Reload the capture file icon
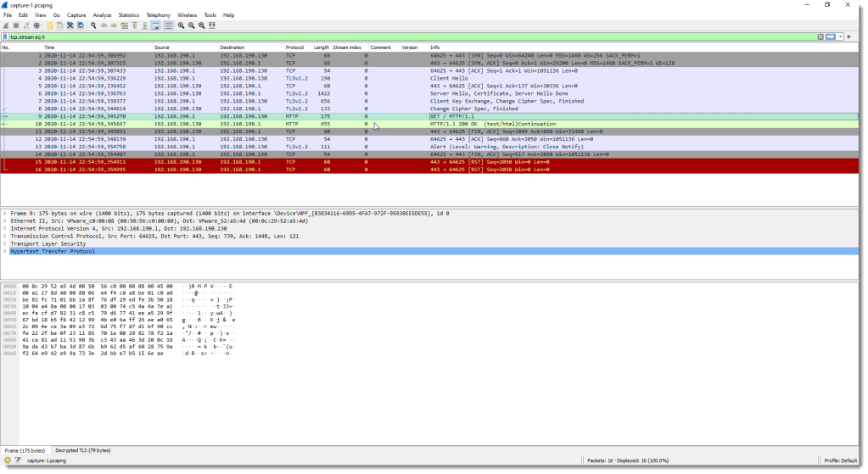The height and width of the screenshot is (474, 868). 80,25
